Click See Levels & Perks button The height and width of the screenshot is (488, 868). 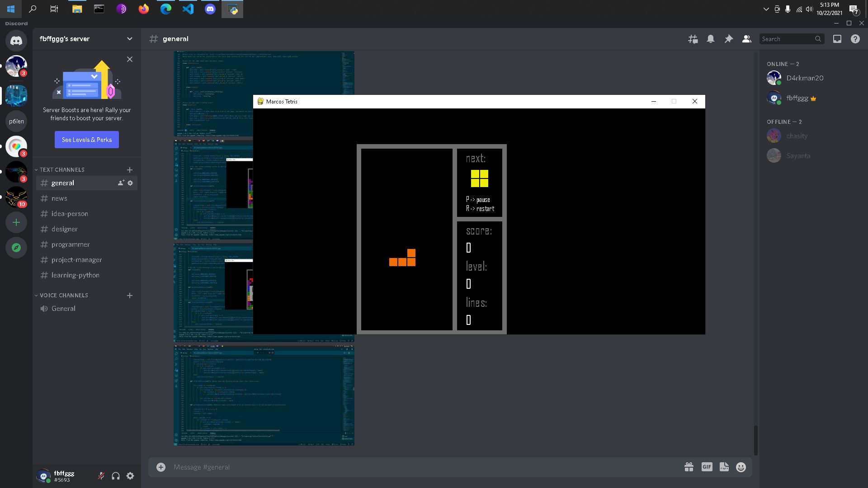87,140
